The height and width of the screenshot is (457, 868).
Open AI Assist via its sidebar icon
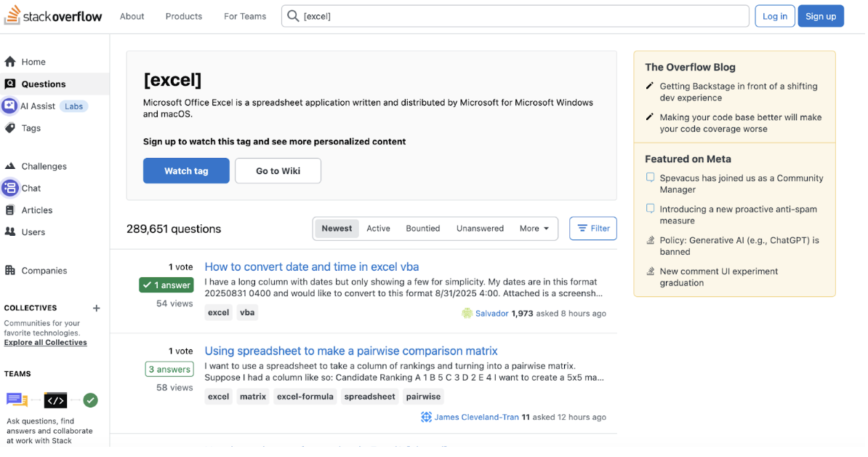coord(9,106)
